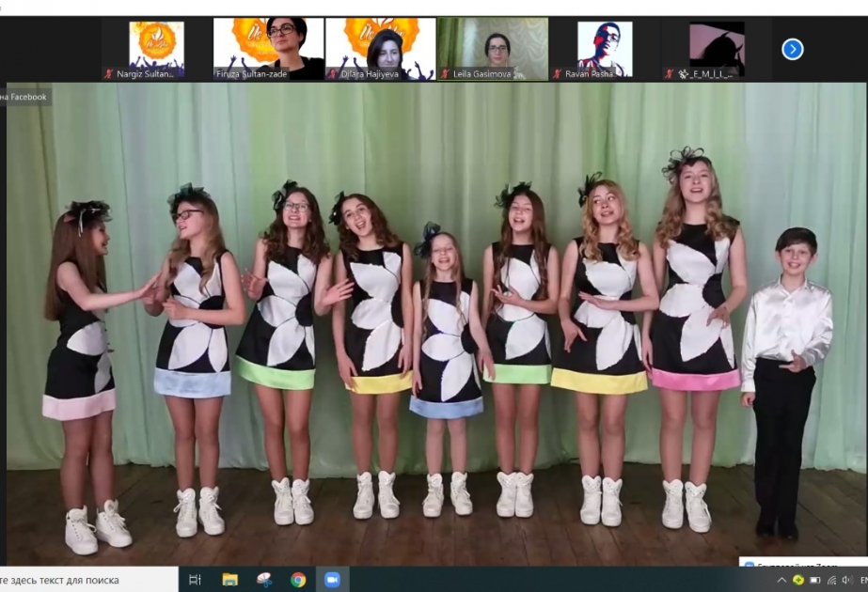
Task: Show next participants with the blue arrow
Action: tap(792, 49)
